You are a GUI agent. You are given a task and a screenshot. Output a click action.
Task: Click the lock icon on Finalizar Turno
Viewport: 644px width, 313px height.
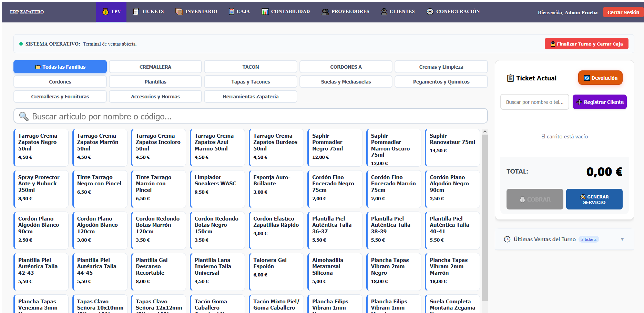(x=553, y=44)
